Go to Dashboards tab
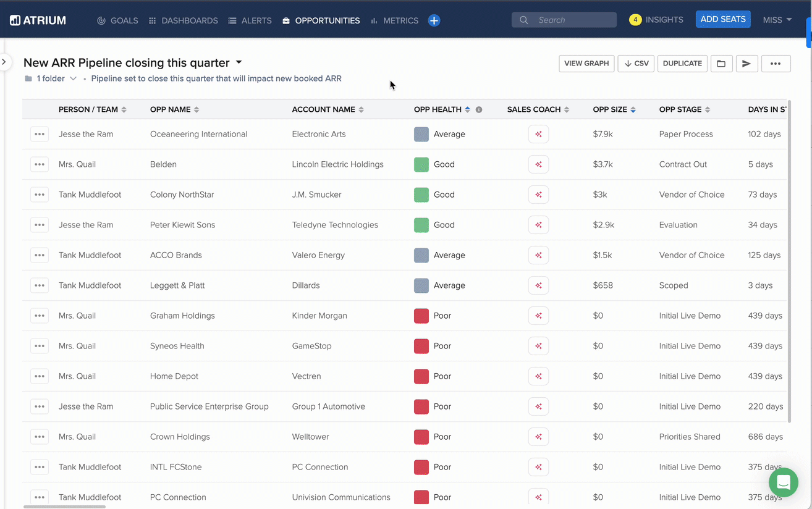This screenshot has height=509, width=812. [x=183, y=20]
